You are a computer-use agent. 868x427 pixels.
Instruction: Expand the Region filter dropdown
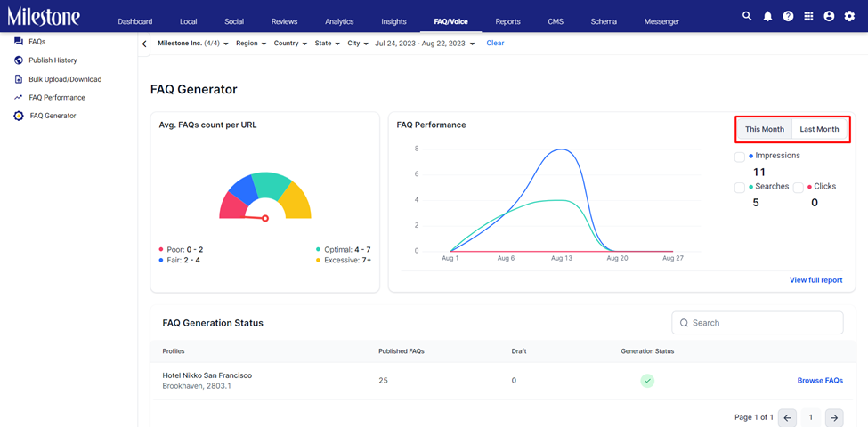point(251,43)
